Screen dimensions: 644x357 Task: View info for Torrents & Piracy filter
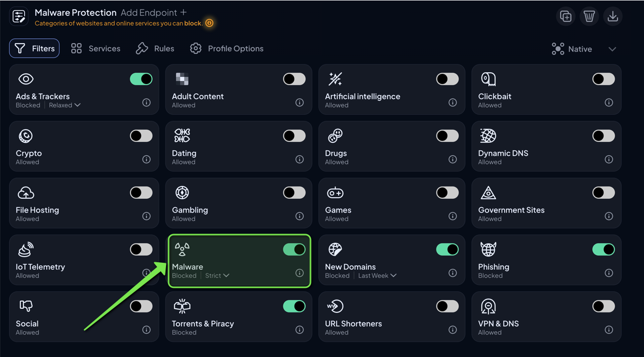click(300, 330)
